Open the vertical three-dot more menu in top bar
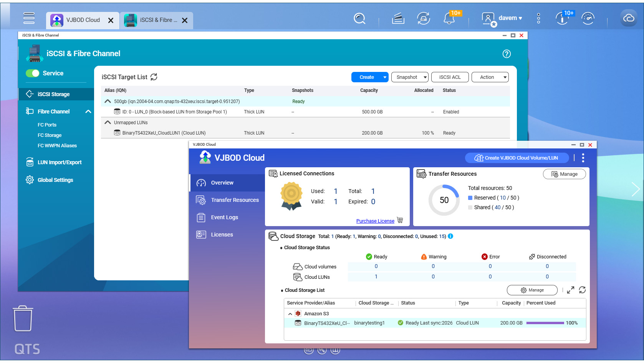The height and width of the screenshot is (363, 644). pyautogui.click(x=538, y=18)
